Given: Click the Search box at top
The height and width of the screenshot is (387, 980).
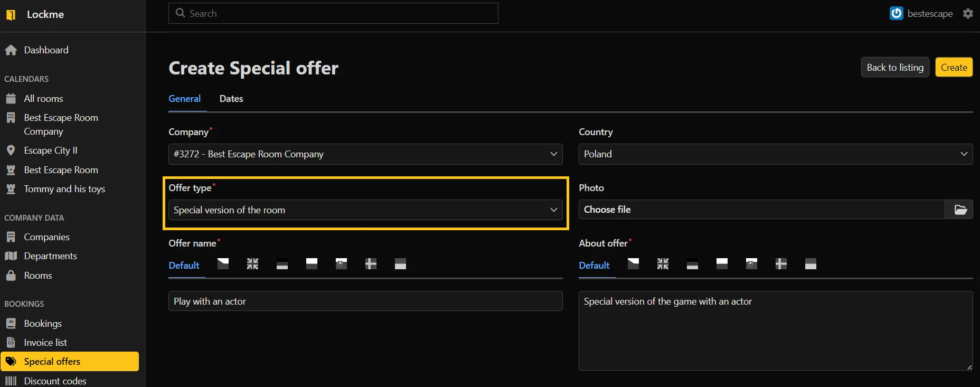Looking at the screenshot, I should point(333,14).
